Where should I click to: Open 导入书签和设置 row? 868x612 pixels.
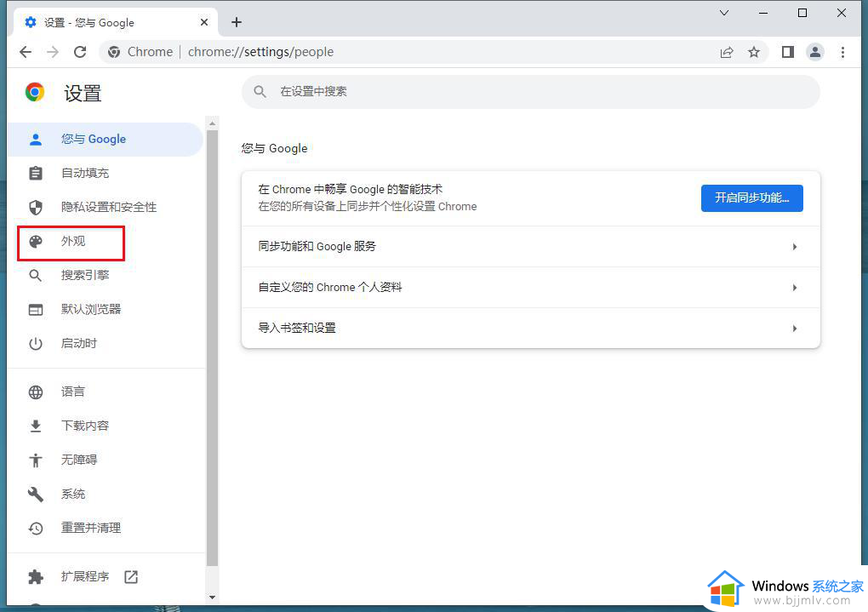(x=530, y=328)
